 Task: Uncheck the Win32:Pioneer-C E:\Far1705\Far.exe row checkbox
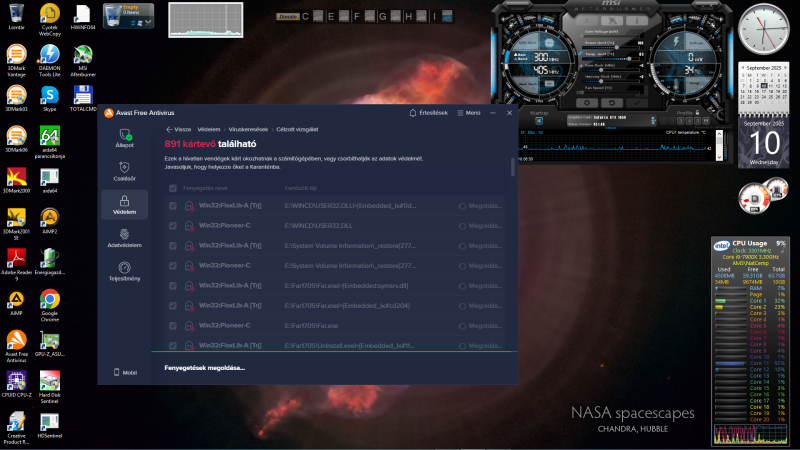tap(173, 326)
